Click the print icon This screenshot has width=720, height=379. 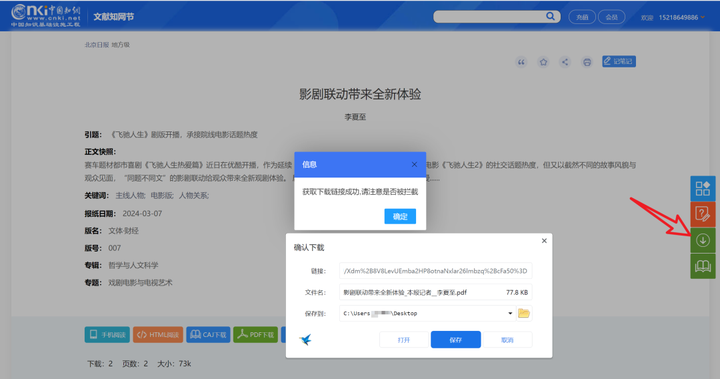coord(587,62)
